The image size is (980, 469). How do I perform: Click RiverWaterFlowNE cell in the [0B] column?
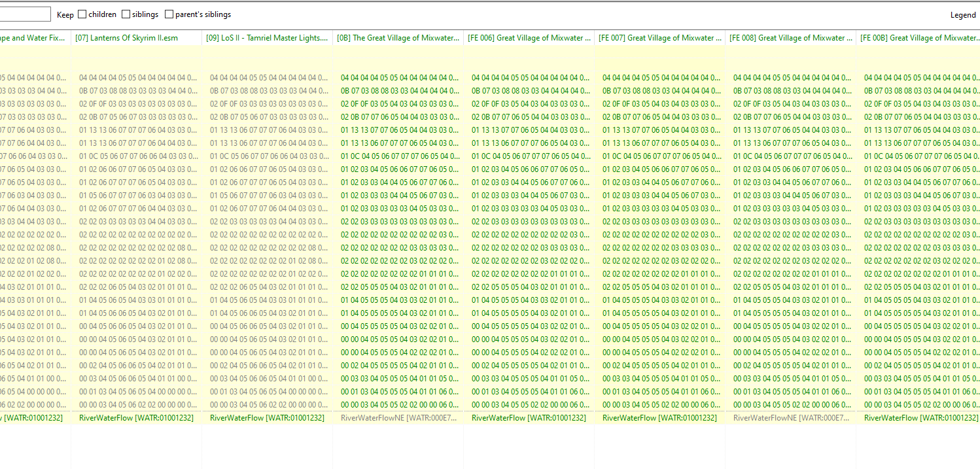[398, 417]
